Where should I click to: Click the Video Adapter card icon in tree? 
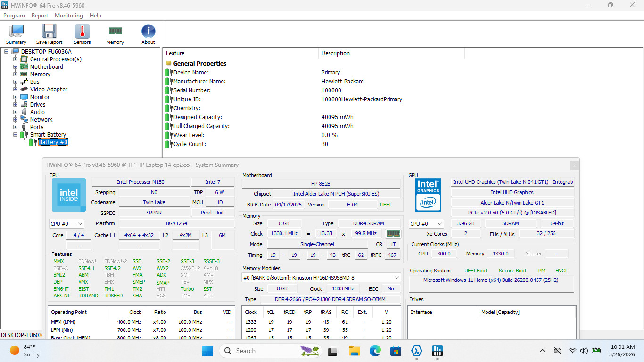pyautogui.click(x=24, y=89)
